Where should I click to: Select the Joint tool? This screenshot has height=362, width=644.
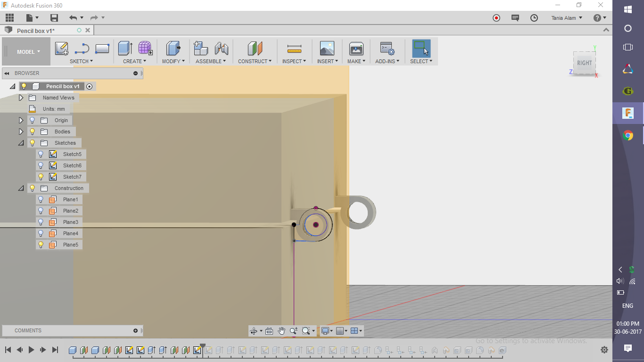221,48
